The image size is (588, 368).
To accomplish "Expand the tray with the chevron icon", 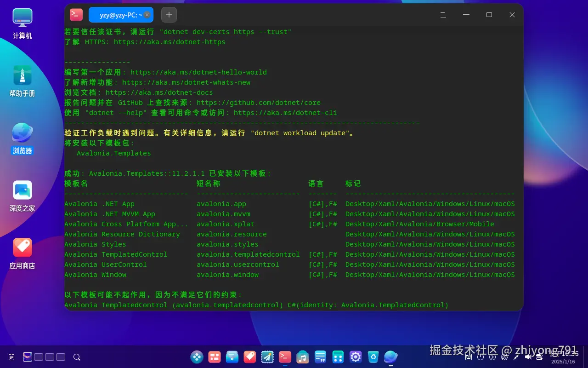I will pyautogui.click(x=492, y=357).
